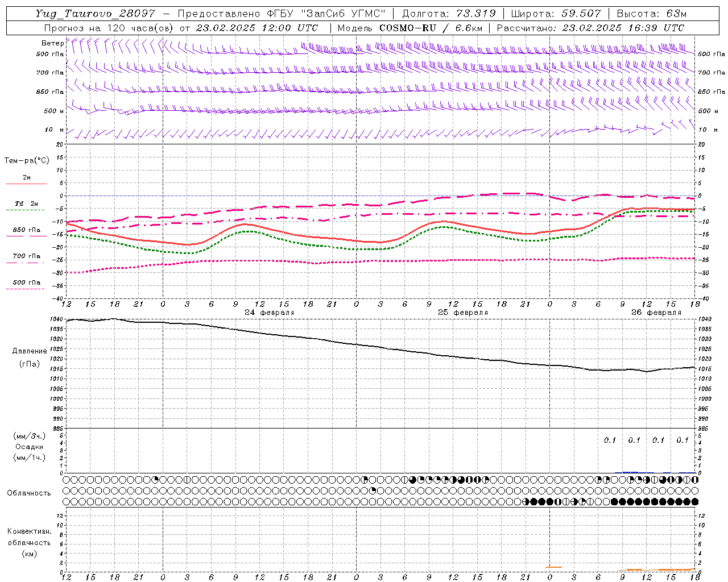Screen dimensions: 728x582
Task: Click the station name Yug_Taurovo_28097
Action: click(96, 14)
